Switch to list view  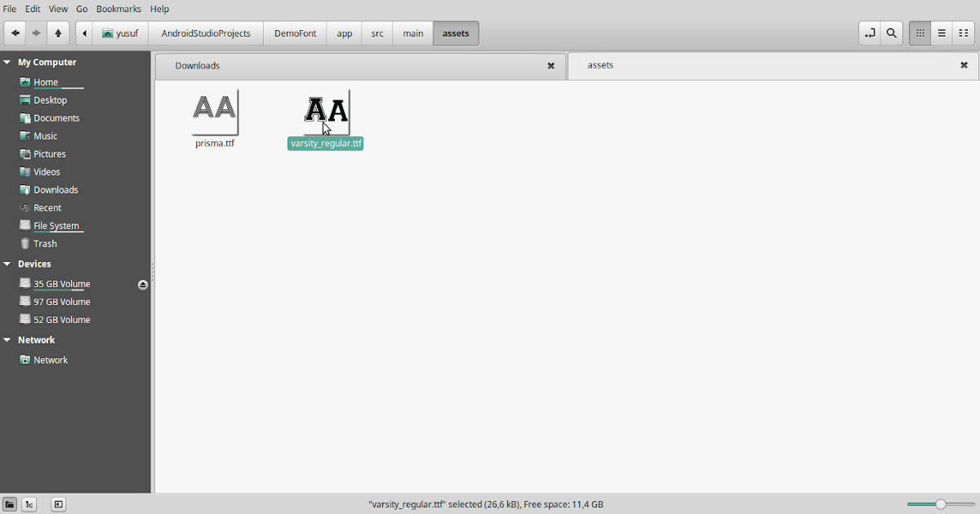(x=942, y=33)
